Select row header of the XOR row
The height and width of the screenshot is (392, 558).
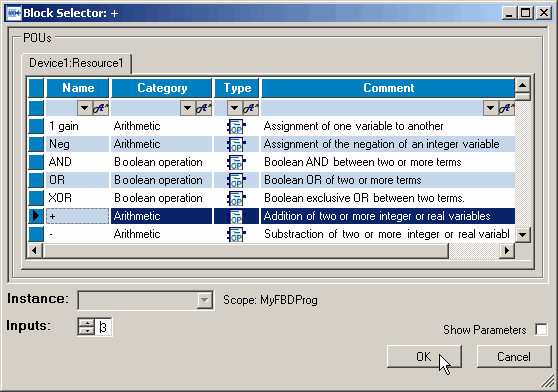(x=36, y=198)
